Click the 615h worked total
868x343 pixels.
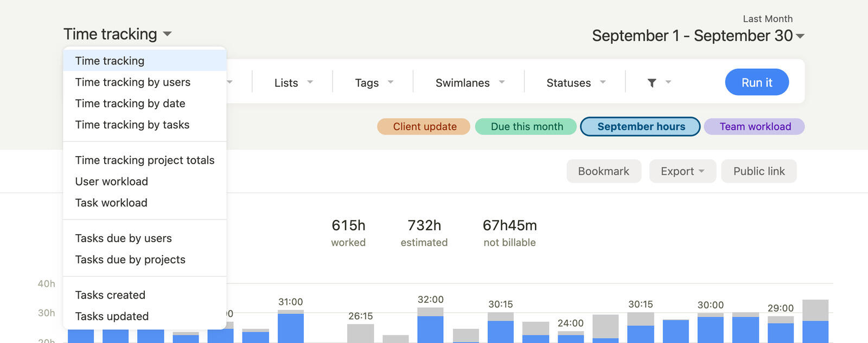(x=348, y=233)
